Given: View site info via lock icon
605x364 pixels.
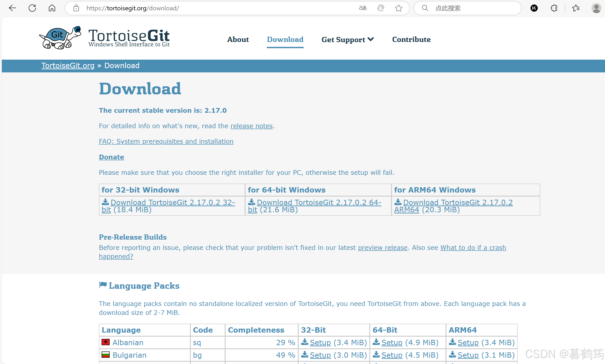Looking at the screenshot, I should click(76, 8).
